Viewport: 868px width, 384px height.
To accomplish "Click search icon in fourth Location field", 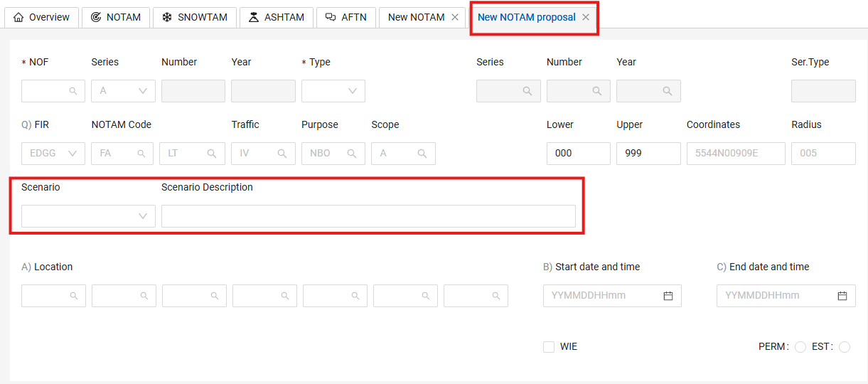I will (285, 296).
